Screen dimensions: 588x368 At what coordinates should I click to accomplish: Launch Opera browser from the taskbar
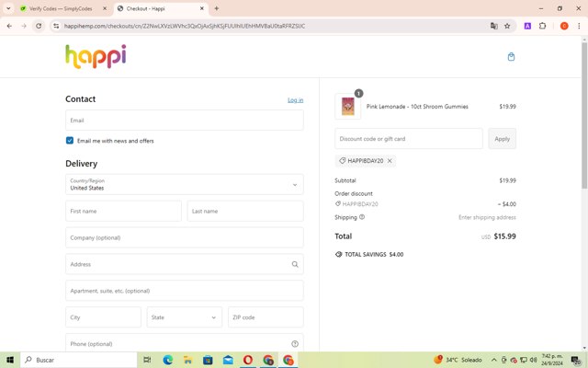pos(248,360)
